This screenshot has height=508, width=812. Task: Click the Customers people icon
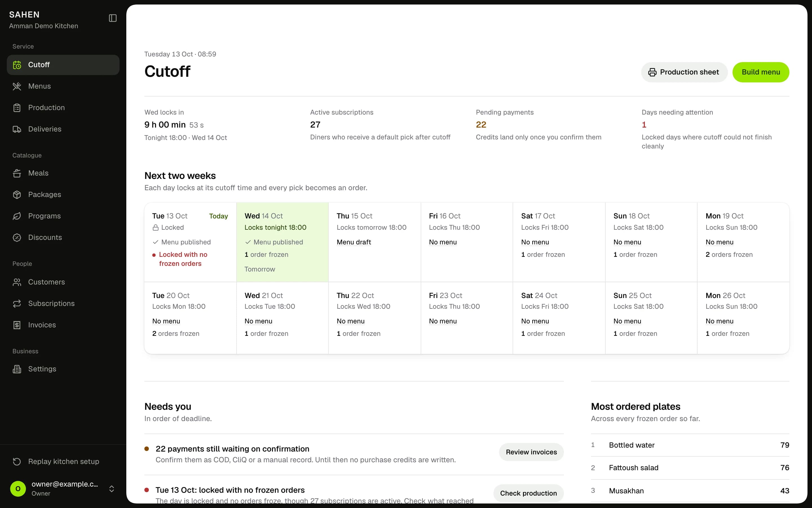[x=17, y=282]
